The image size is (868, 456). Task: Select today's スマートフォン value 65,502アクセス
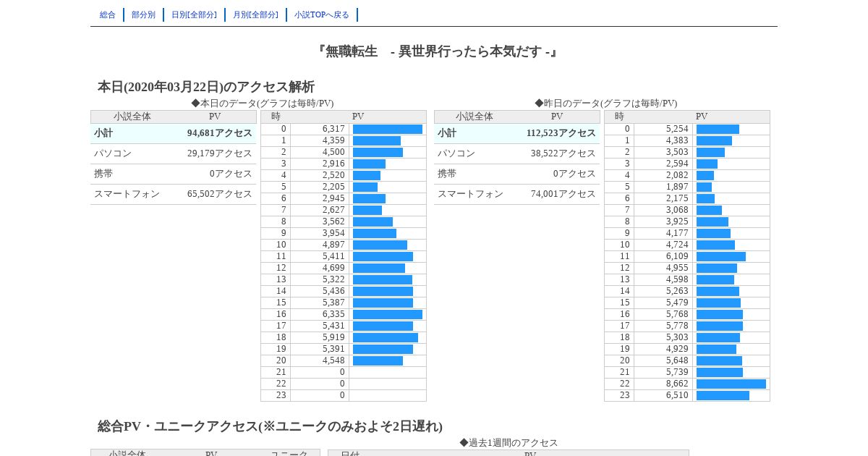(220, 194)
